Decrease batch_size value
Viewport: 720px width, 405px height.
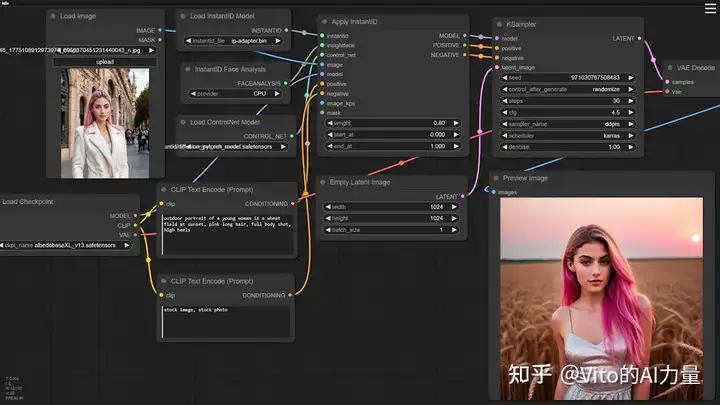coord(328,230)
